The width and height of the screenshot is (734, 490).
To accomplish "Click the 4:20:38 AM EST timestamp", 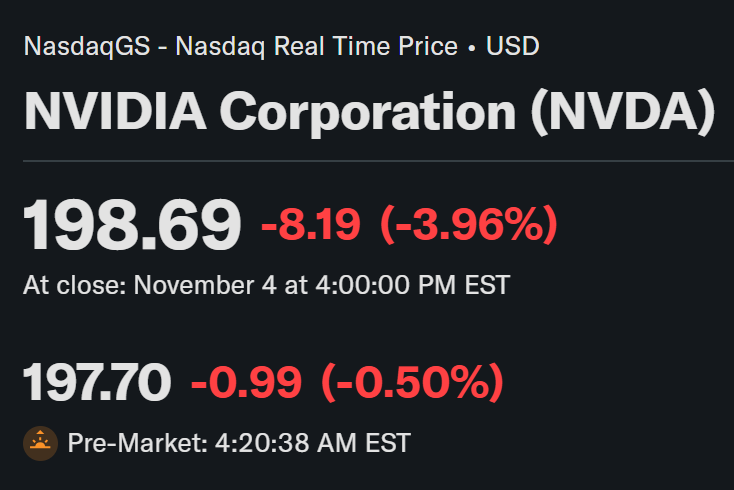I will [313, 443].
